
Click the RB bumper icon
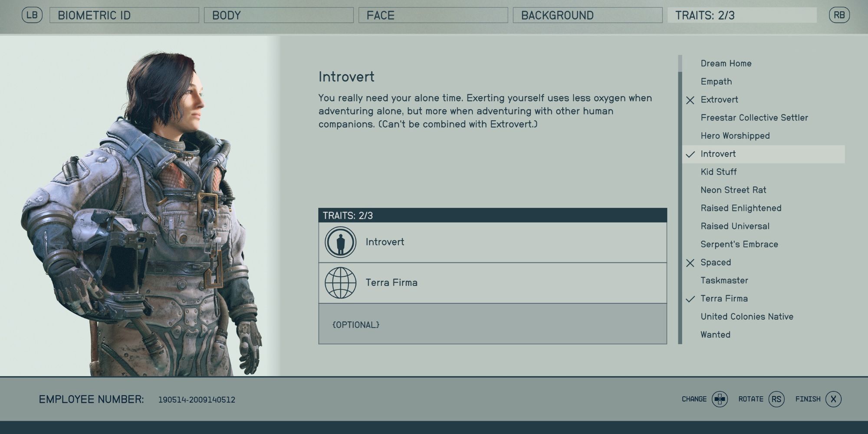(839, 15)
